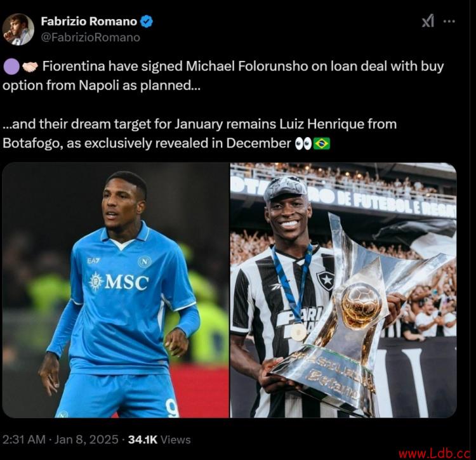The image size is (476, 460).
Task: Click the text mentioning Luiz Henrique
Action: pos(200,134)
